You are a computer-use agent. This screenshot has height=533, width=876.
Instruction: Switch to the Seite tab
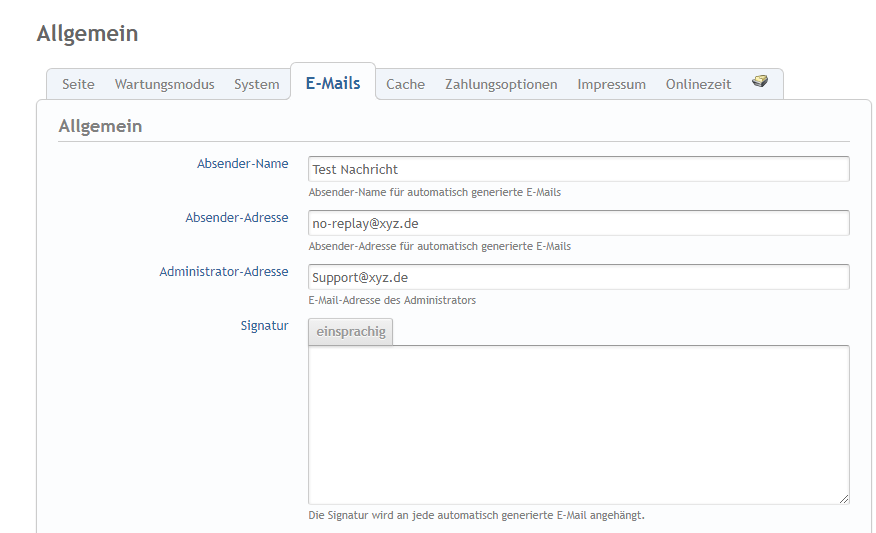point(78,84)
